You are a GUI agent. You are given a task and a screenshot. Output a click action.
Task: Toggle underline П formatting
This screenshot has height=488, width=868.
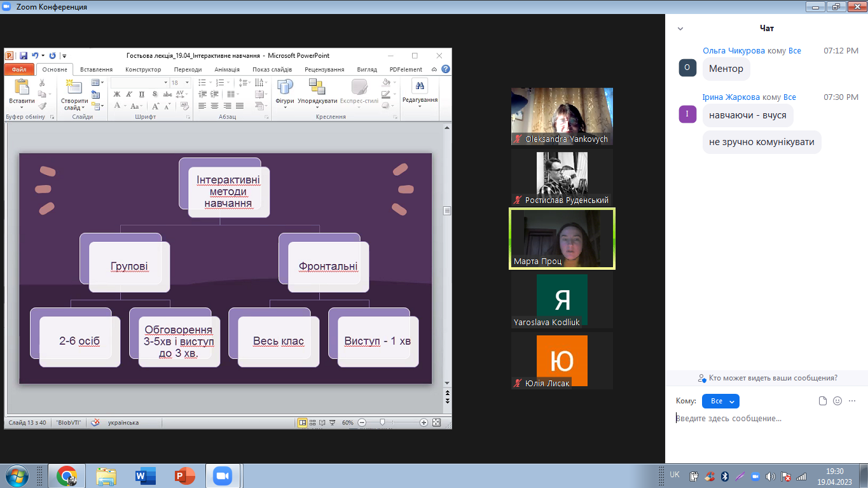pos(141,94)
